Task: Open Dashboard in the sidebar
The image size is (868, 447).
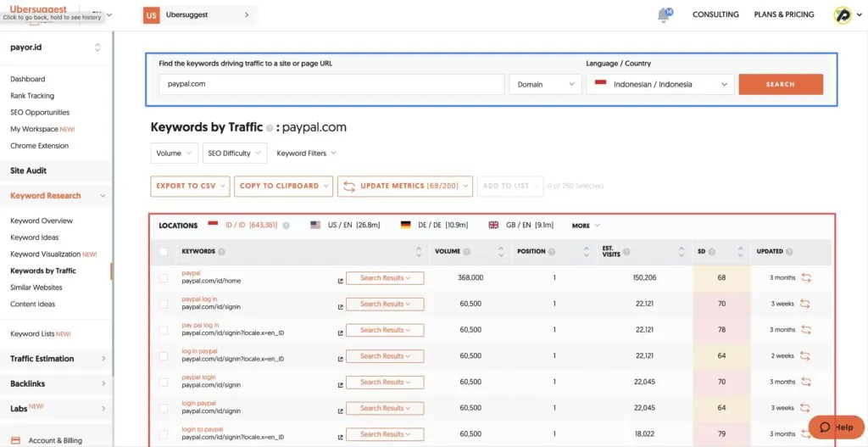Action: tap(28, 79)
